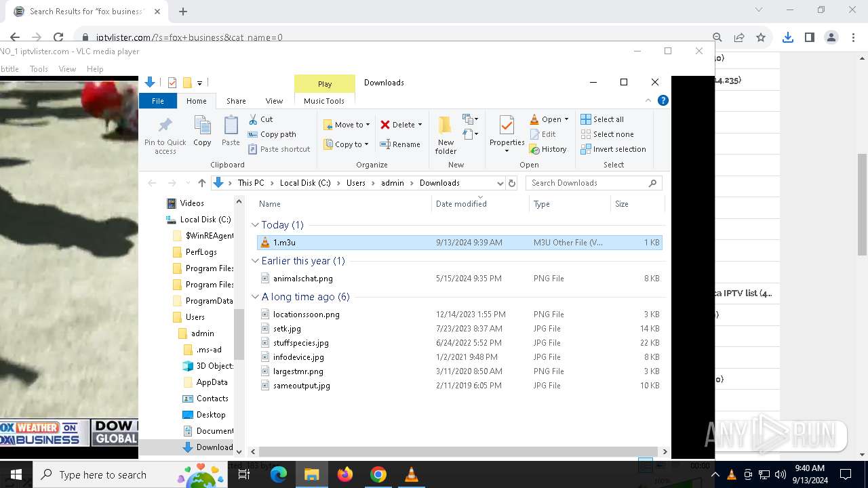Open the VLC View menu
868x488 pixels.
coord(67,69)
